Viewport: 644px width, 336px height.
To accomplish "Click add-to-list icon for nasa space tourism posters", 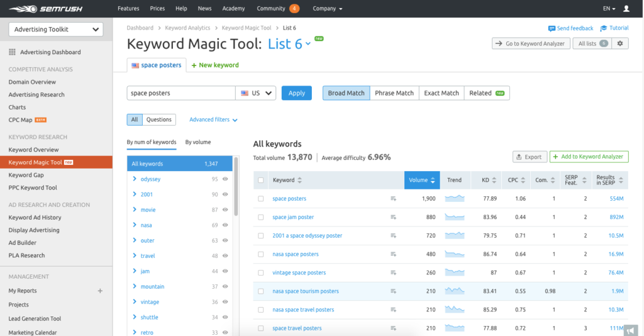I will click(393, 291).
